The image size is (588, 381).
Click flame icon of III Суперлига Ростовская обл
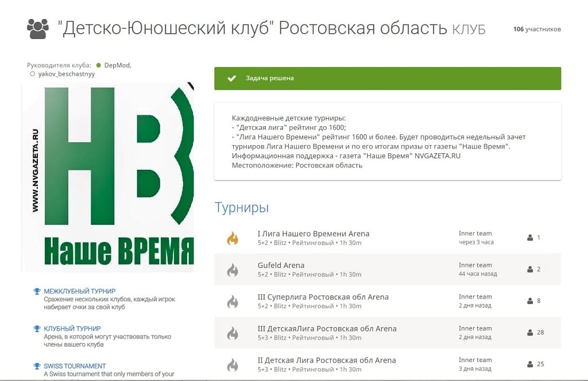(x=233, y=301)
